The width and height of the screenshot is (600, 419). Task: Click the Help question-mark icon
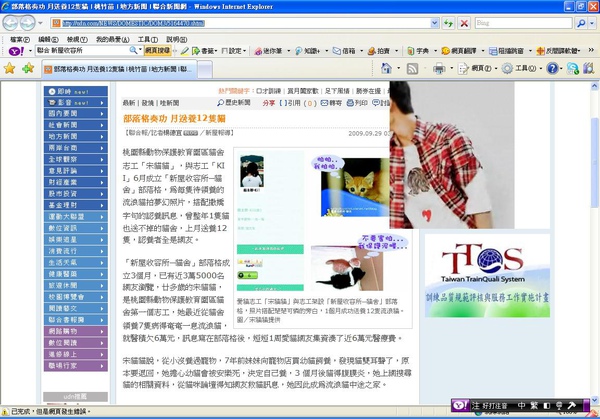tap(552, 68)
